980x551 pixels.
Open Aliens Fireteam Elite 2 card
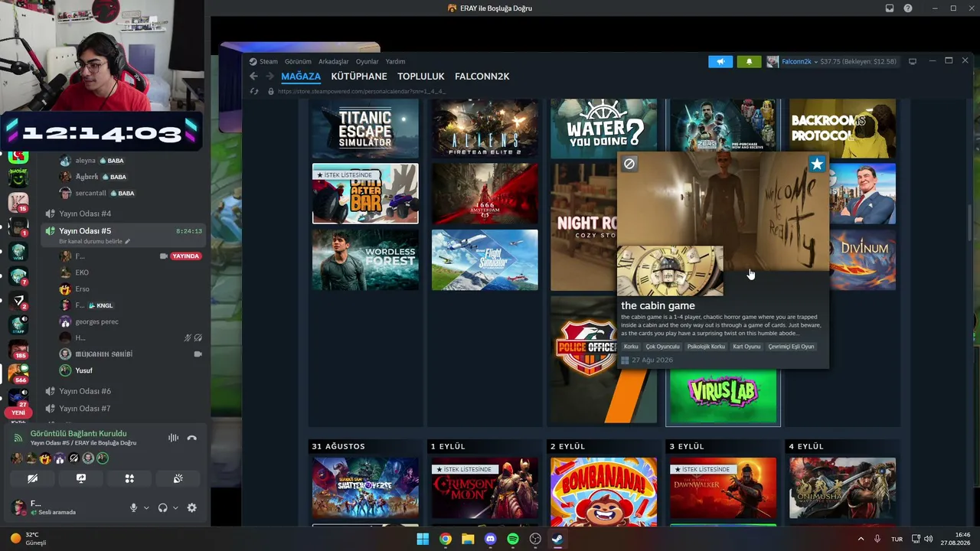485,129
